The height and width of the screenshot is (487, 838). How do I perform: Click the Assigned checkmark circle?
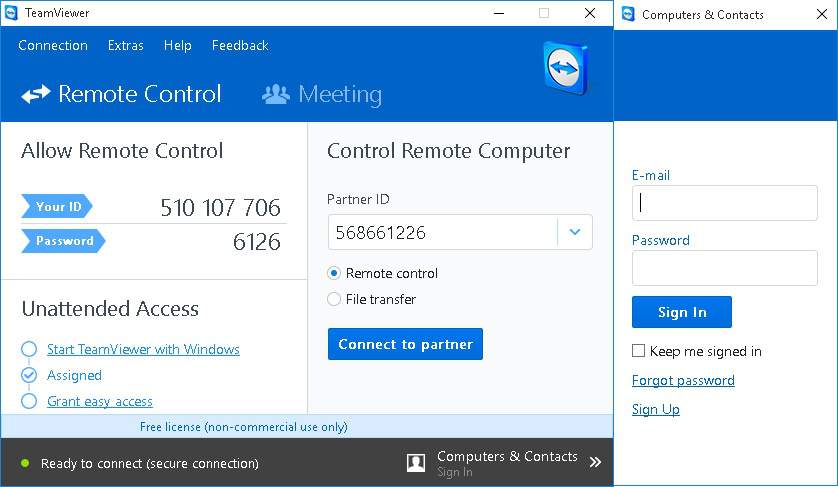(x=29, y=375)
